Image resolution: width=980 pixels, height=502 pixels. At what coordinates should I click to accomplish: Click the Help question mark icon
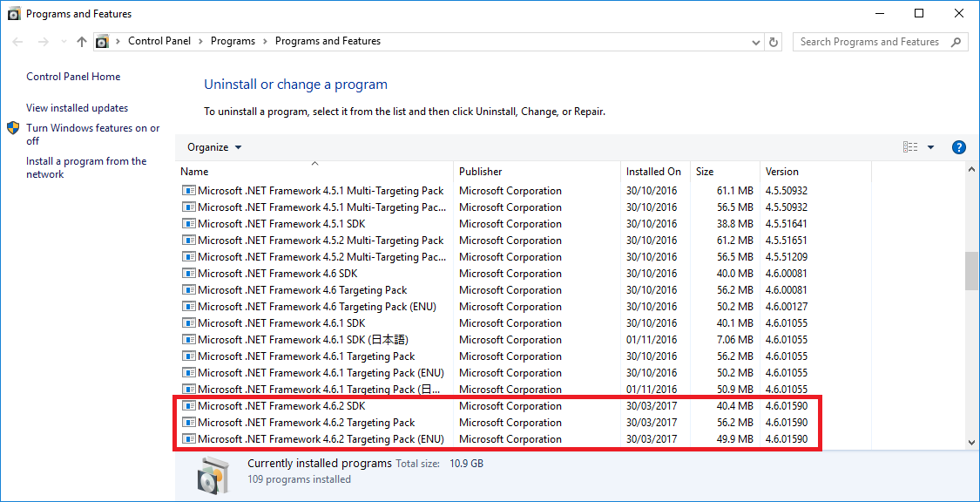(958, 147)
